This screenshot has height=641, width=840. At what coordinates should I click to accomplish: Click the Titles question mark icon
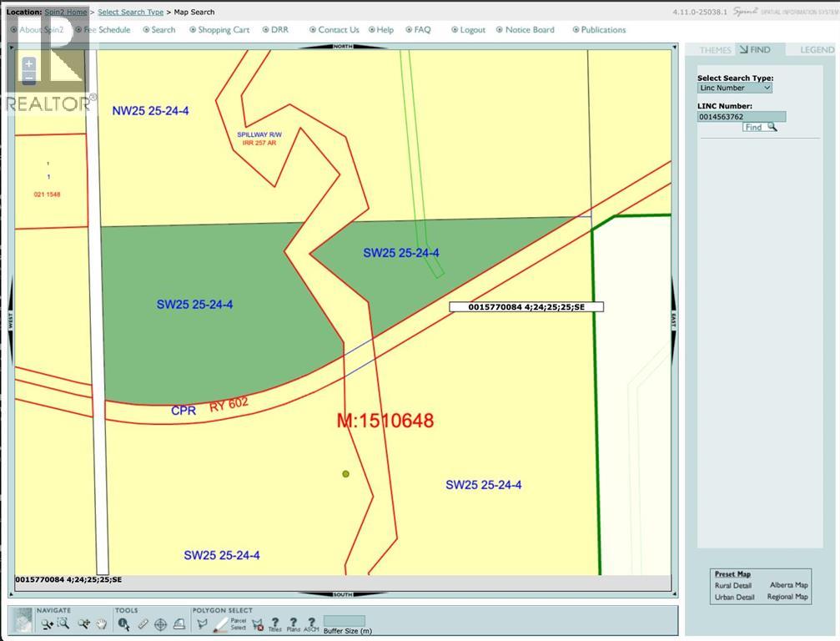coord(274,623)
